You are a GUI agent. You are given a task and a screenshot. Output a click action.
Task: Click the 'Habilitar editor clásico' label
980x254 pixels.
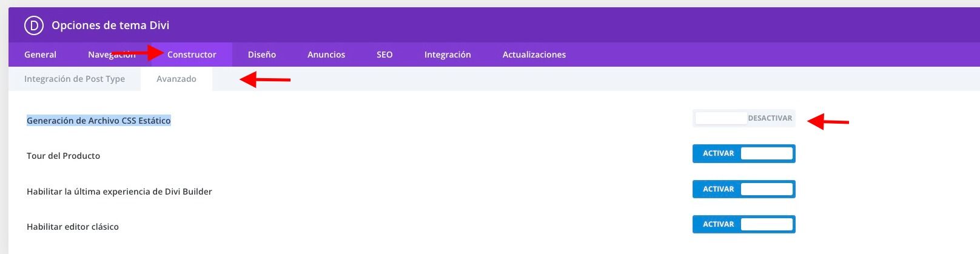(x=73, y=227)
